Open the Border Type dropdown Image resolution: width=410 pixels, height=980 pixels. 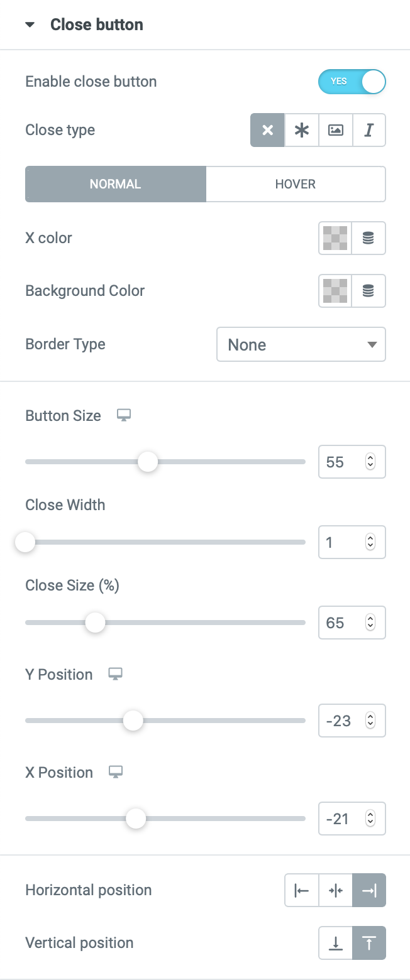click(x=301, y=344)
